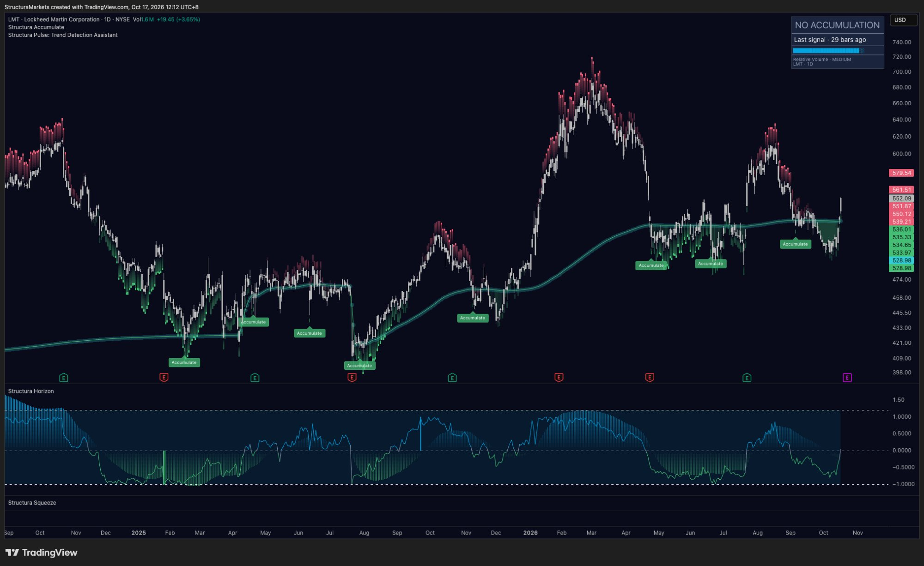Click the February 2025 Accumulate signal label

click(184, 362)
